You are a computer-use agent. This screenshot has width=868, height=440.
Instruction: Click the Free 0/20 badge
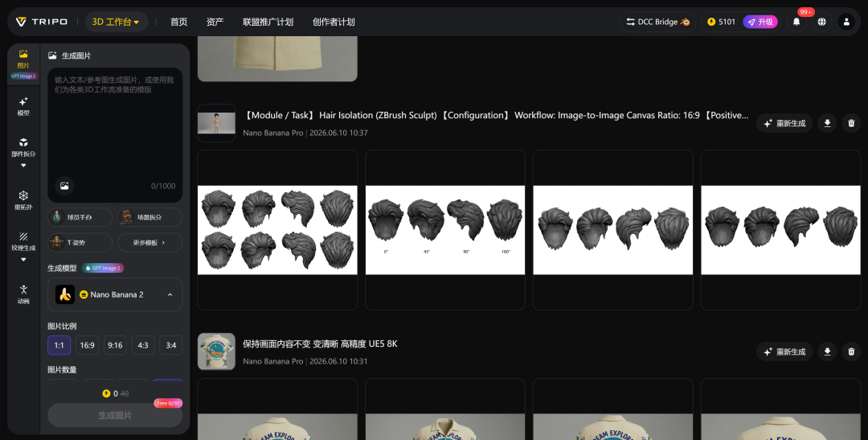click(x=168, y=403)
